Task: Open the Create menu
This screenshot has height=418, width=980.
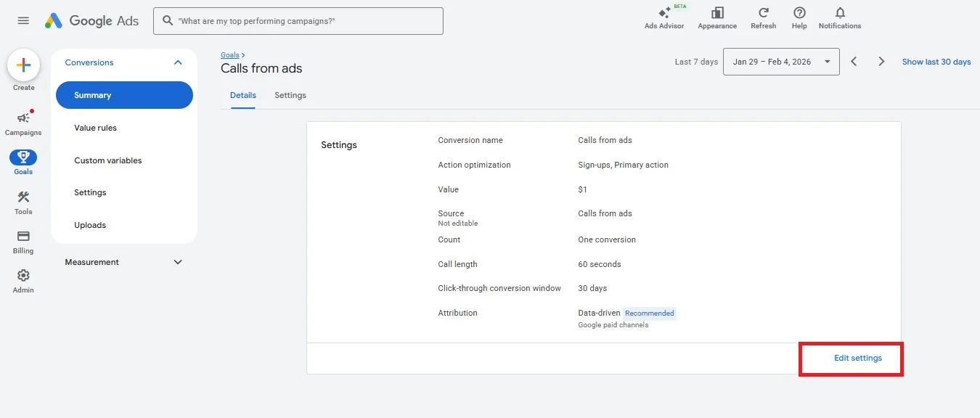Action: coord(23,67)
